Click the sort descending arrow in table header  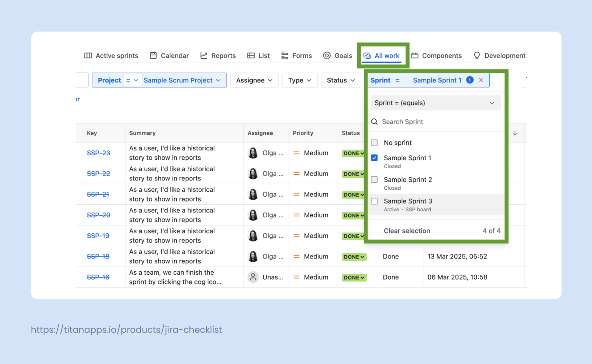[x=515, y=133]
